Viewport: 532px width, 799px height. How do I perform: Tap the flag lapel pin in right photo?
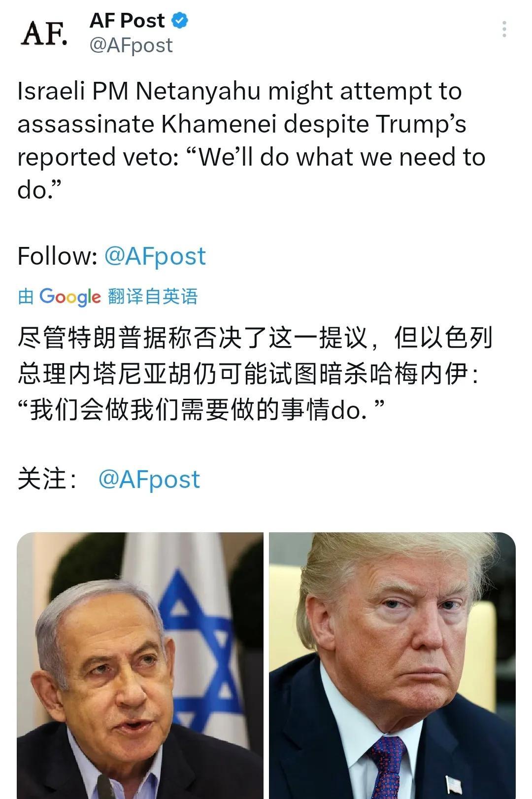coord(453,785)
